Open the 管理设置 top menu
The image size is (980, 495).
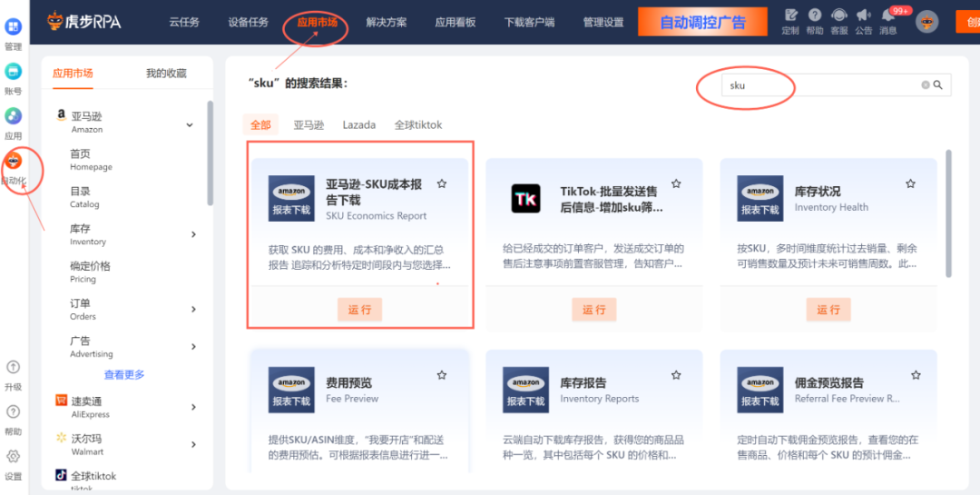603,23
